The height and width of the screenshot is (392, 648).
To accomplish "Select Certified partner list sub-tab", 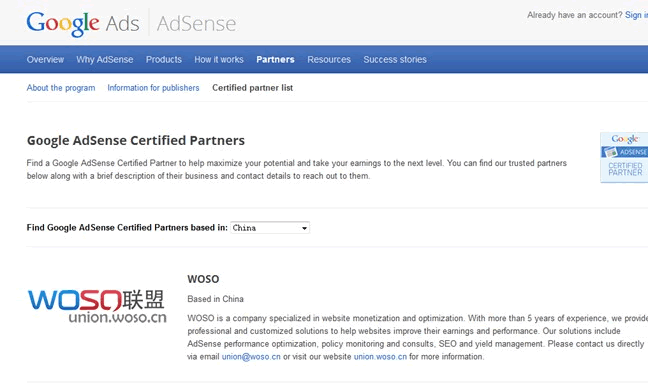I will pos(253,88).
